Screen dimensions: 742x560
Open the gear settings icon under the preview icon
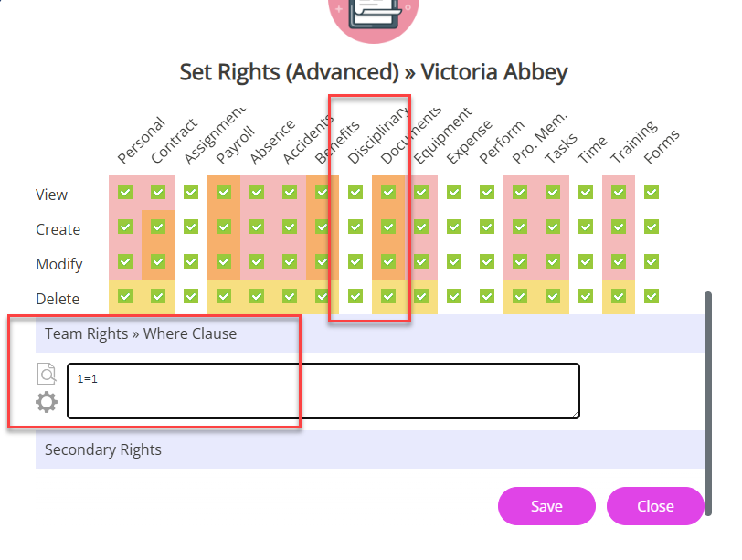click(46, 402)
